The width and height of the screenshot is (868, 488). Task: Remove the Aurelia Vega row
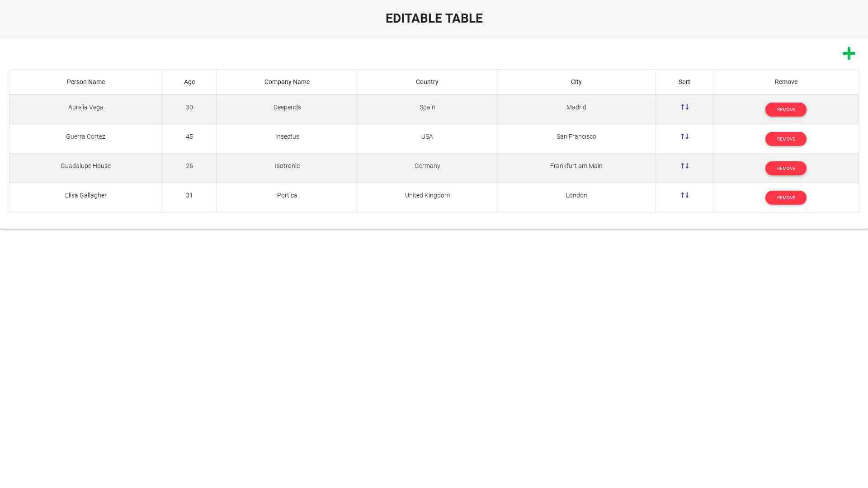click(x=785, y=110)
